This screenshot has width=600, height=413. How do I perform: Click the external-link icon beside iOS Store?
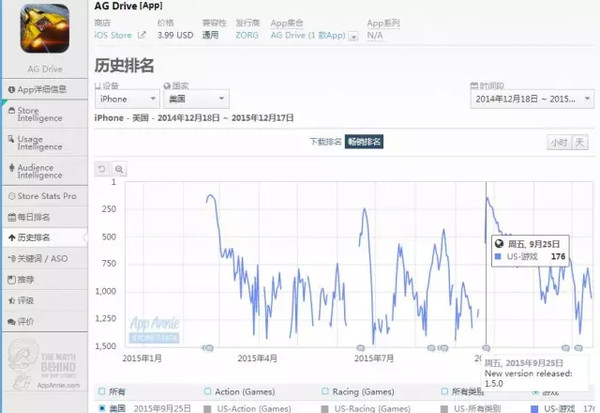[142, 35]
